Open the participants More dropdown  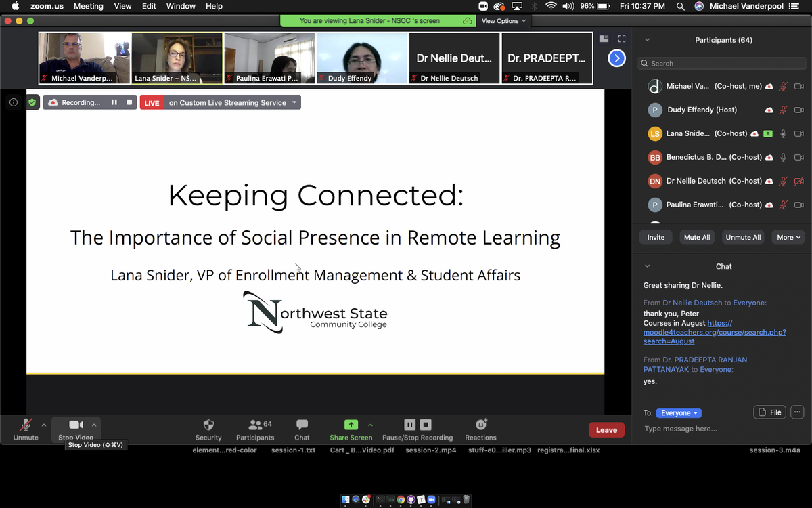(x=789, y=237)
